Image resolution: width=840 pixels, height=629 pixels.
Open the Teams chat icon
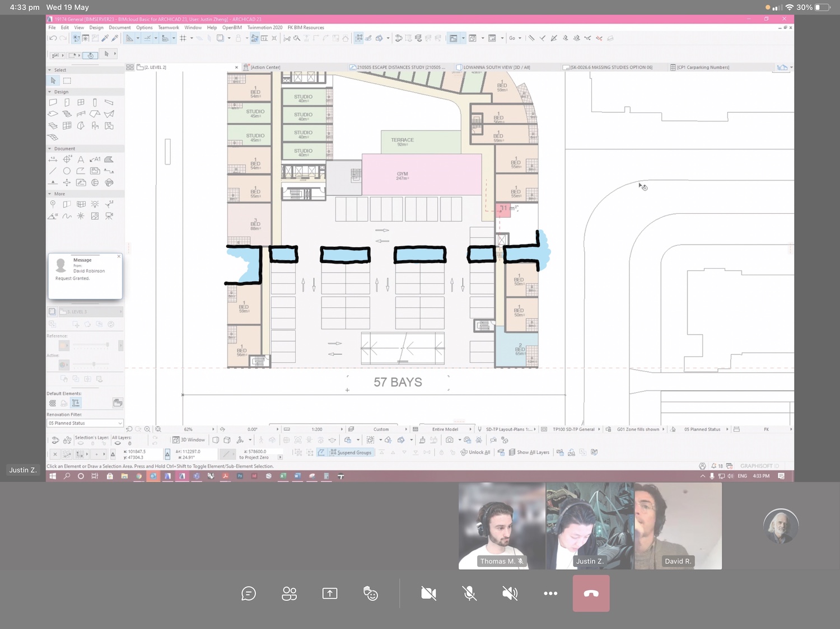click(x=249, y=593)
